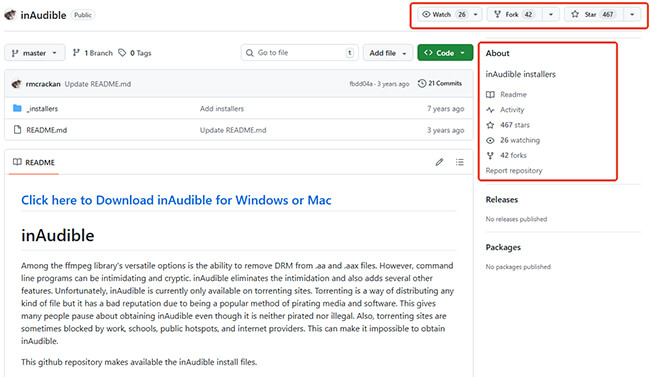Click the file icon beside README.md

tap(17, 130)
